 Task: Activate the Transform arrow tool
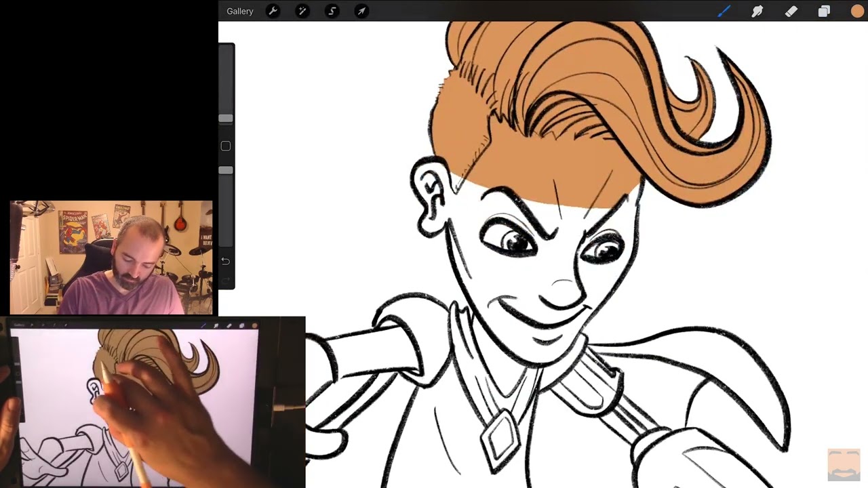click(362, 11)
